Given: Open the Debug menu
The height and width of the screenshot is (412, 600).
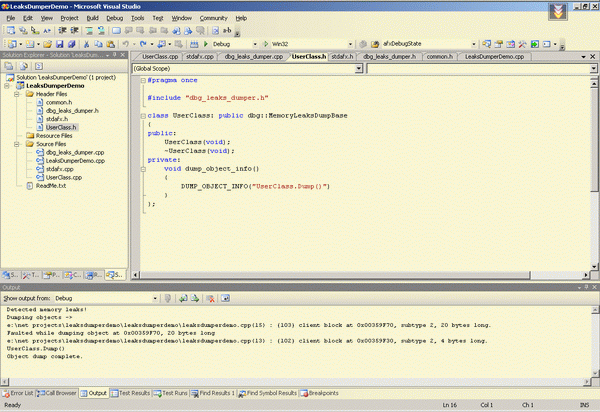Looking at the screenshot, I should 114,18.
